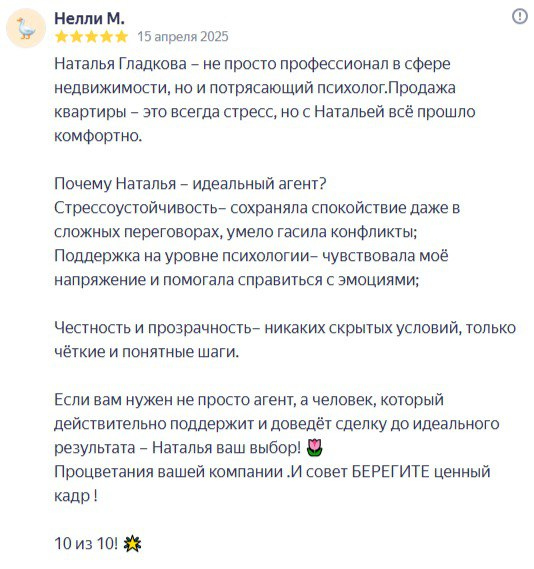Image resolution: width=534 pixels, height=569 pixels.
Task: Click the second rating star
Action: (77, 37)
